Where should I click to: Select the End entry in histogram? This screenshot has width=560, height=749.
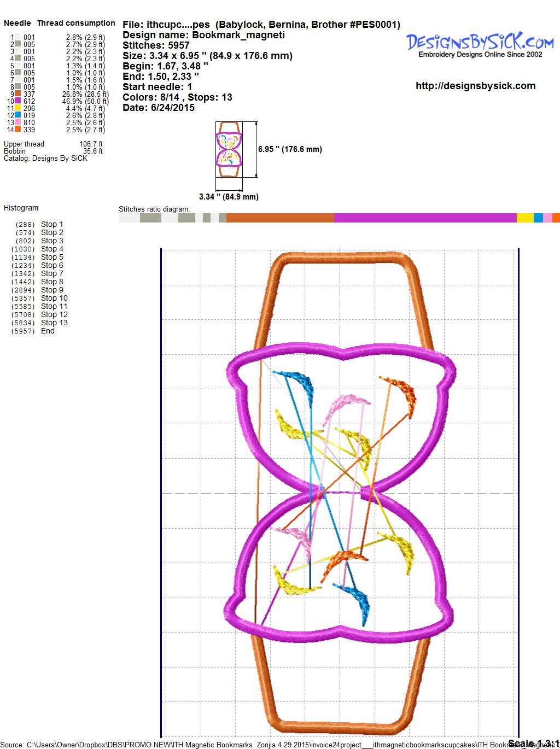point(48,331)
